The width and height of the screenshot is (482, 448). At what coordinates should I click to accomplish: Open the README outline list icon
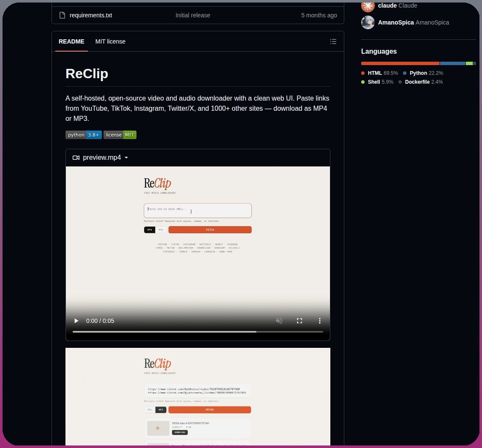333,41
